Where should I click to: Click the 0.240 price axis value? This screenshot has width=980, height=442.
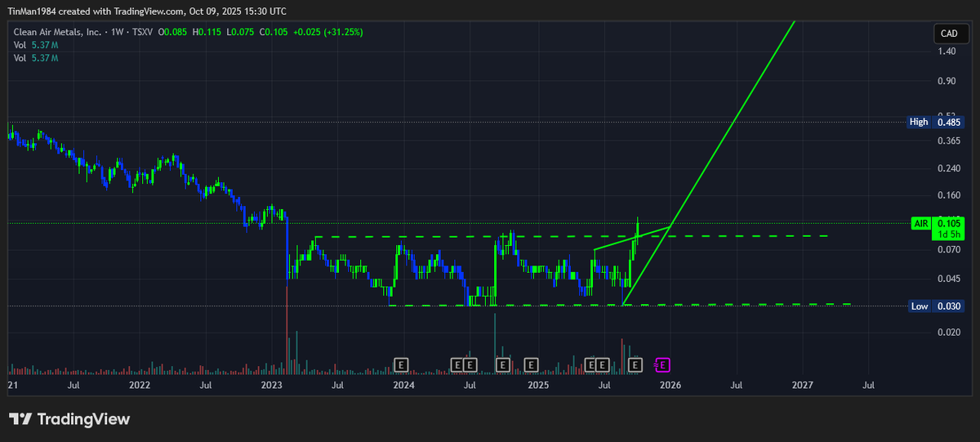pos(949,168)
